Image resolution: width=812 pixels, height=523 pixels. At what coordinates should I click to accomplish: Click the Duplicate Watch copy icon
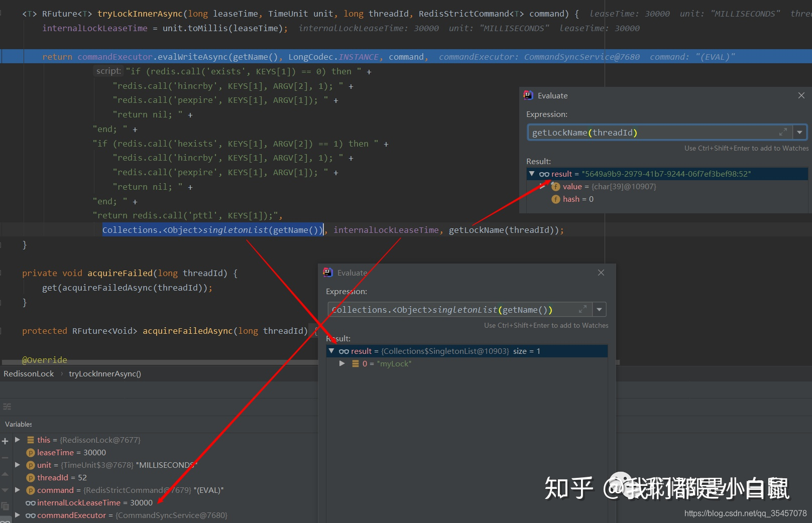tap(5, 506)
